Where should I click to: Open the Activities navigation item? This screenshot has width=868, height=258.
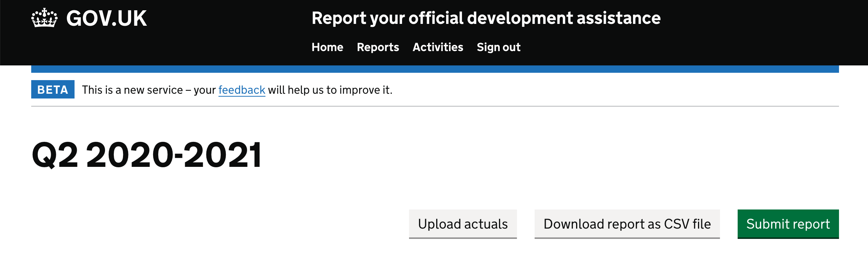pyautogui.click(x=438, y=47)
